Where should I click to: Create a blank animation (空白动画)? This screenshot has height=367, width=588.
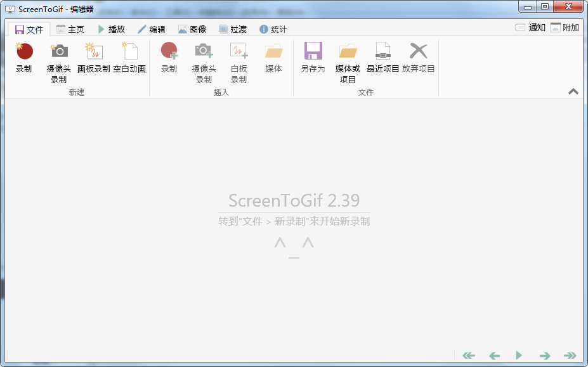tap(129, 58)
